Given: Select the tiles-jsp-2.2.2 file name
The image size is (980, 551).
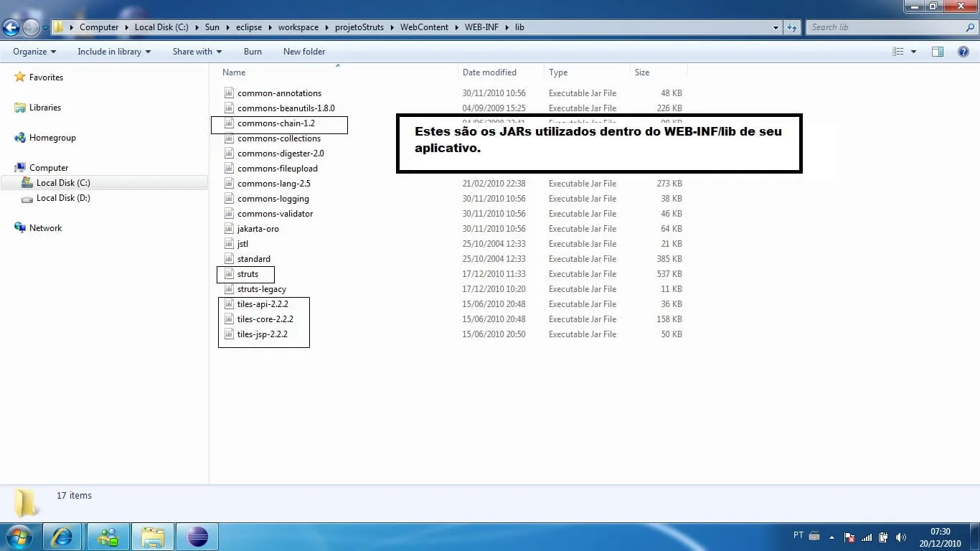Looking at the screenshot, I should [x=263, y=334].
